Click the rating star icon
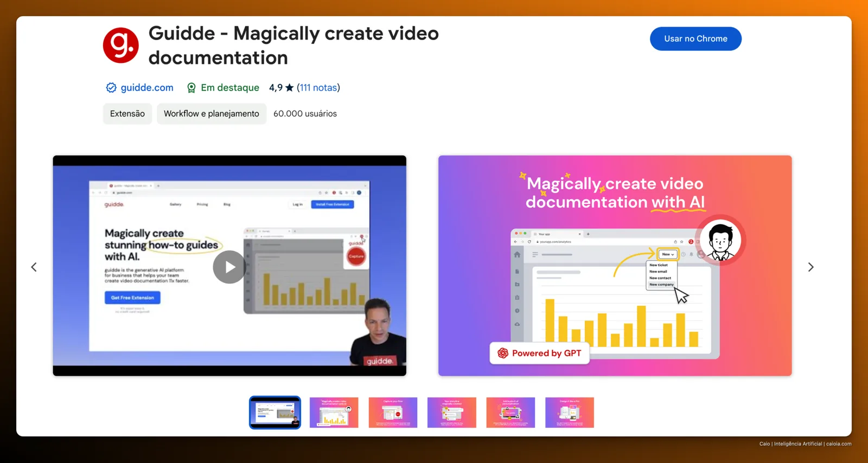868x463 pixels. coord(290,87)
